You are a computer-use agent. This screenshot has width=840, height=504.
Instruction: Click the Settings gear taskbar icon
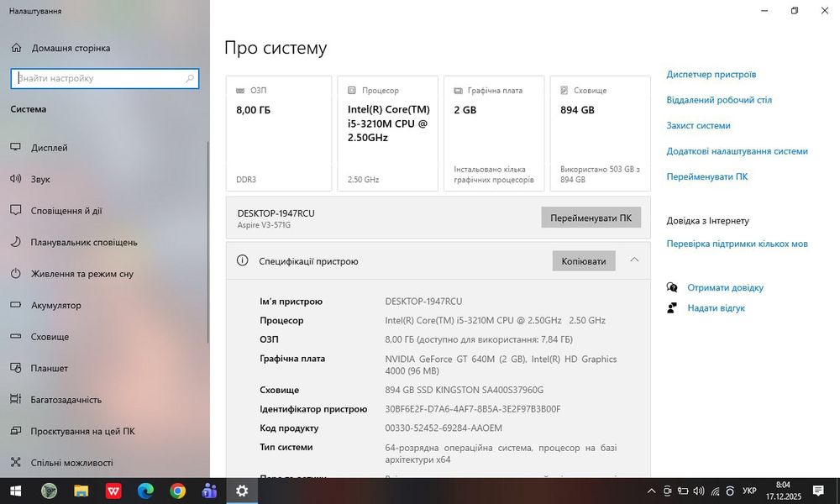[242, 491]
